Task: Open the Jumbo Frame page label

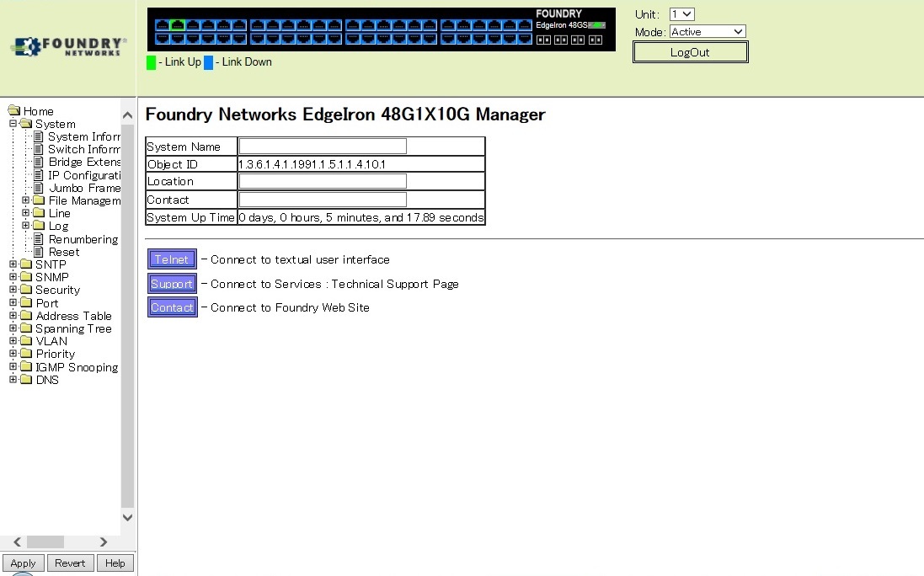Action: pyautogui.click(x=84, y=188)
